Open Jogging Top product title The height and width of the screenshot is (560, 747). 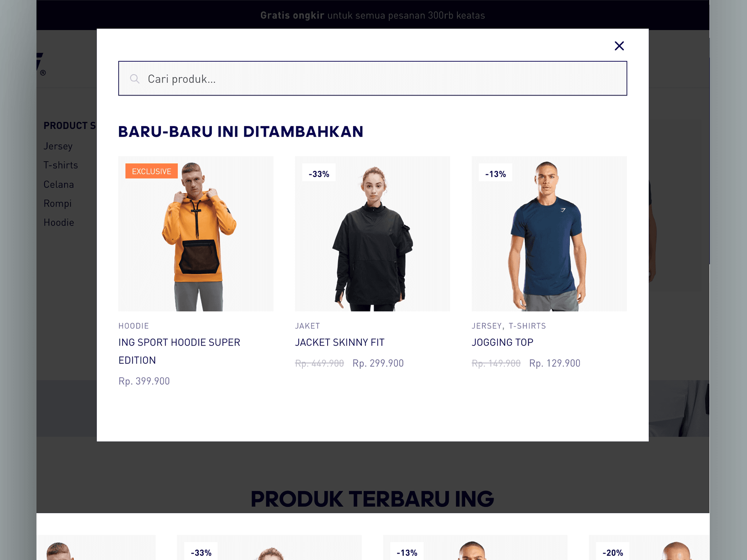[502, 342]
